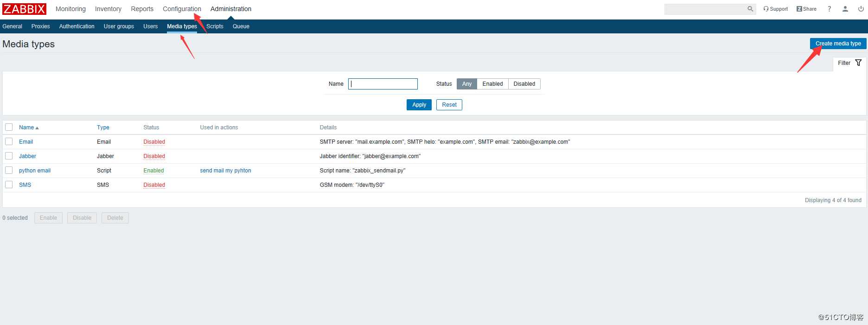Focus the global search box
The height and width of the screenshot is (325, 868).
[706, 9]
